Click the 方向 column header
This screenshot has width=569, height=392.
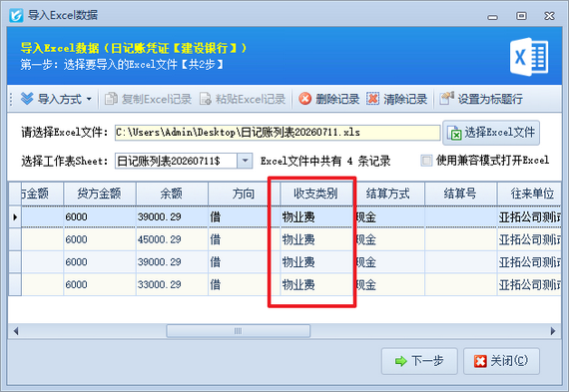244,194
